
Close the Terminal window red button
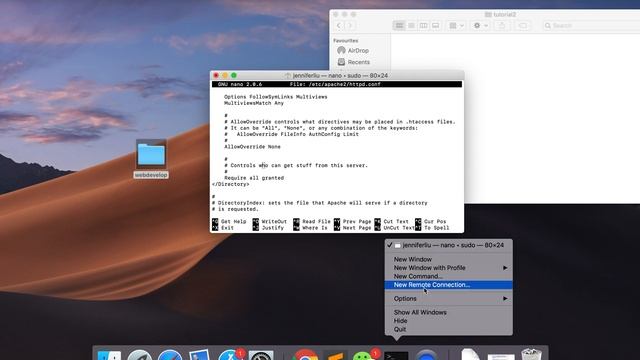(x=216, y=76)
